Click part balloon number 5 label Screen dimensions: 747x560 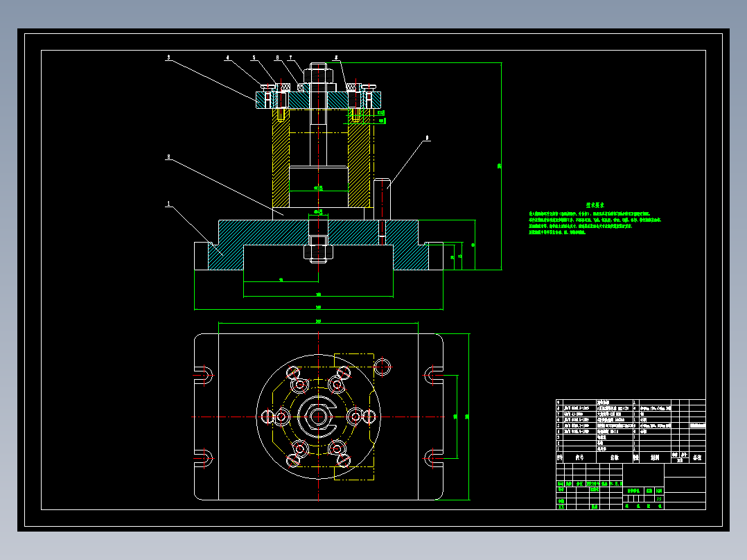[254, 58]
